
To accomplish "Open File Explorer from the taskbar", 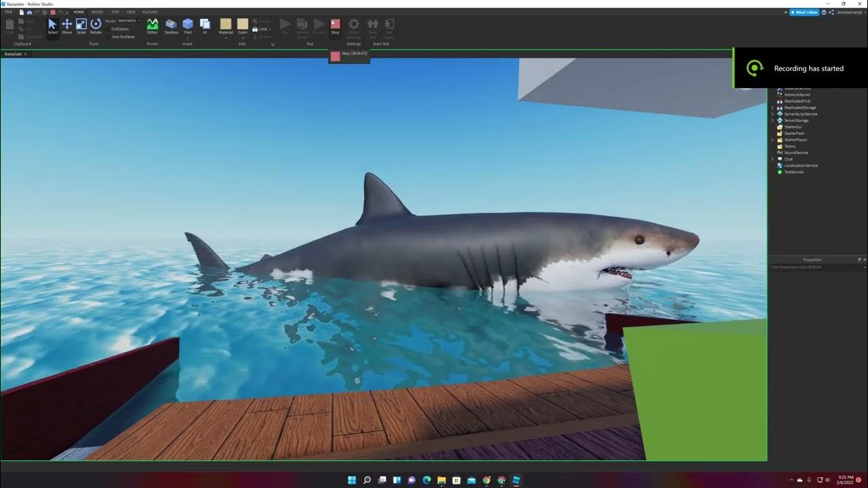I will 441,480.
